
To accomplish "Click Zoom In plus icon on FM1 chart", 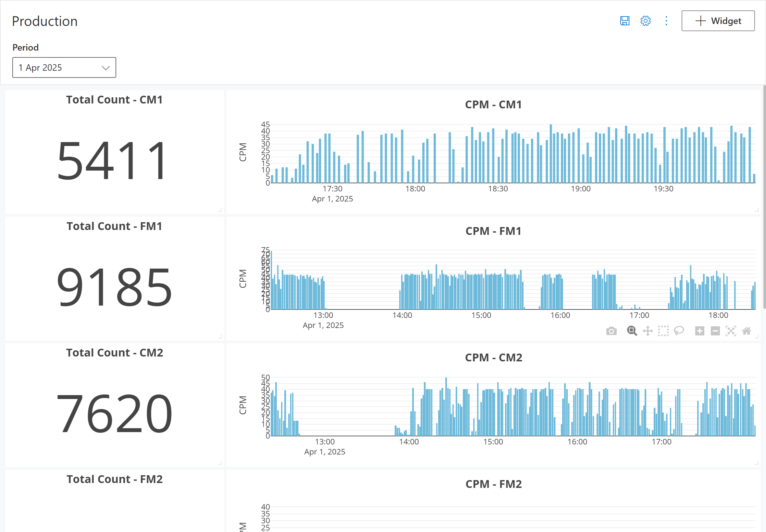I will (x=699, y=331).
